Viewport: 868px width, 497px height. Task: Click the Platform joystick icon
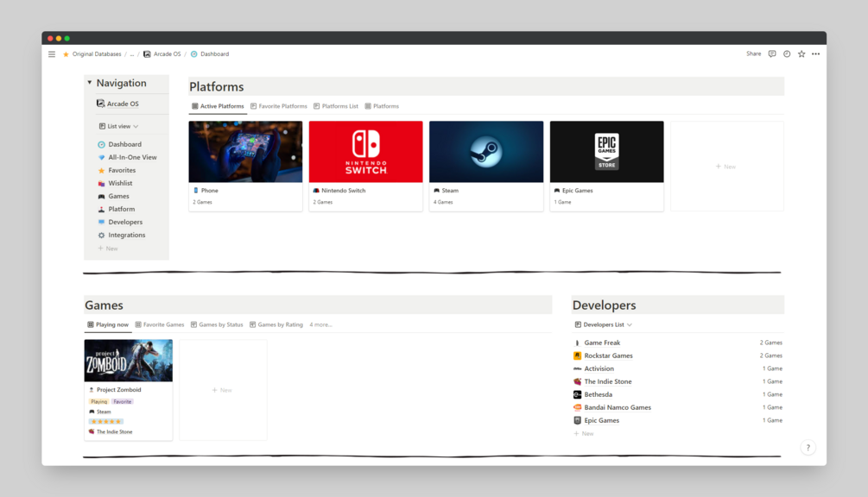[101, 209]
